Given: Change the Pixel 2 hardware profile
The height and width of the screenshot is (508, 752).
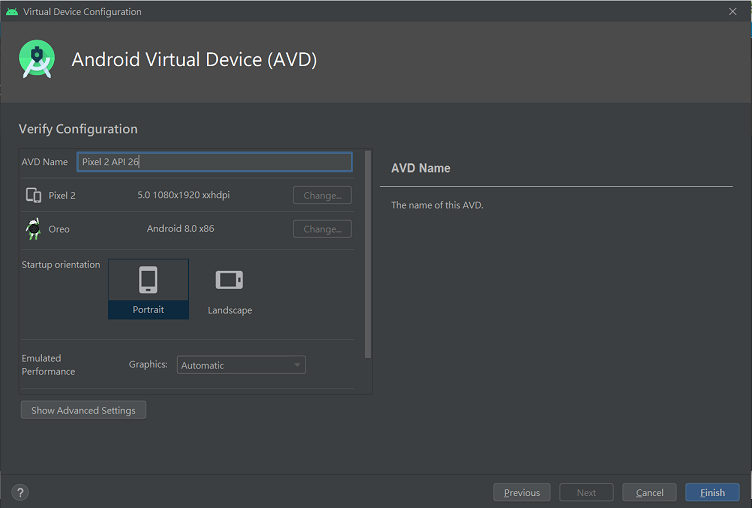Looking at the screenshot, I should [322, 195].
